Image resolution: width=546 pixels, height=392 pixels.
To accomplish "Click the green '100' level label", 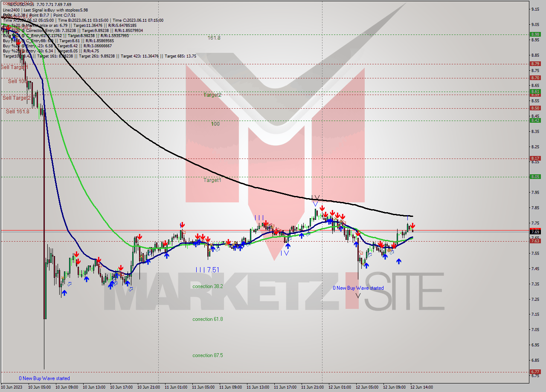I will pos(215,124).
